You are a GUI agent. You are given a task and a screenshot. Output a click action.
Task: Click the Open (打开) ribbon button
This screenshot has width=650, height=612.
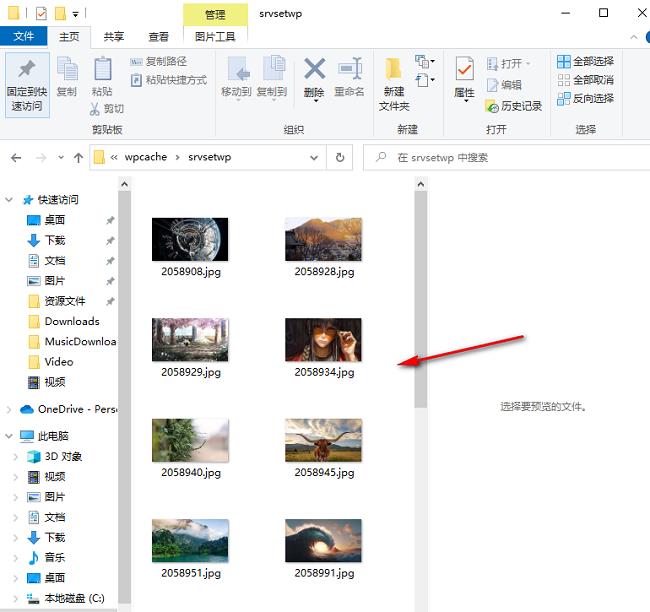click(x=508, y=63)
